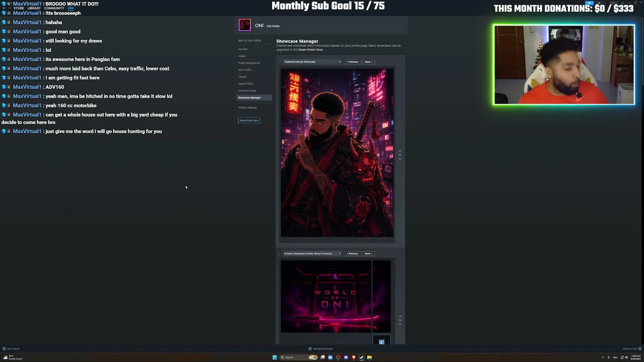Click the Showcase Manager heading

(297, 41)
